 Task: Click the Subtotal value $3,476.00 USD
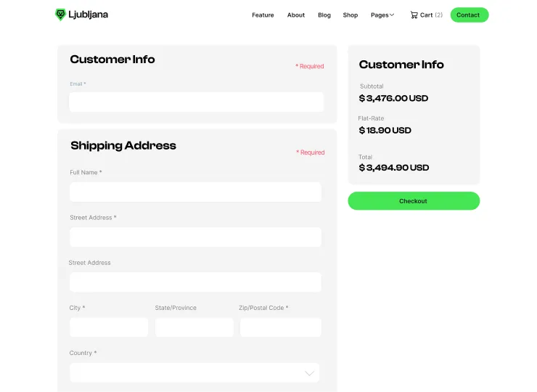pos(393,98)
